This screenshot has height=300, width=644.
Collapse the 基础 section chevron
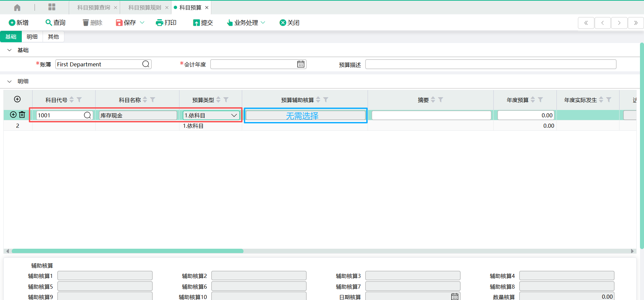point(9,50)
